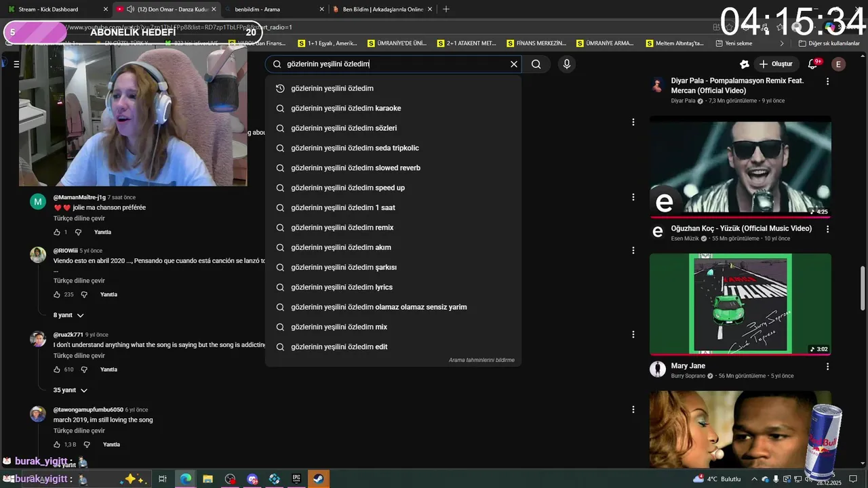
Task: Choose the 'seda tripkolic' search suggestion
Action: click(393, 148)
